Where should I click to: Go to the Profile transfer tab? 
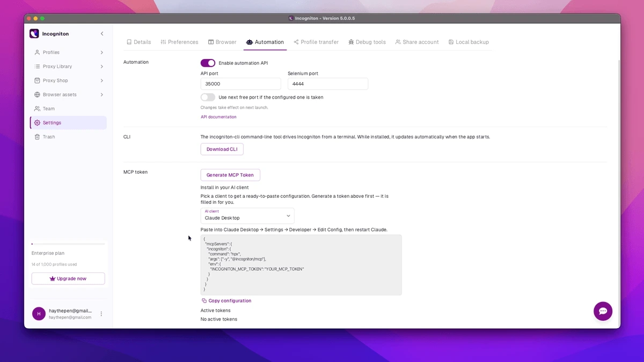316,42
